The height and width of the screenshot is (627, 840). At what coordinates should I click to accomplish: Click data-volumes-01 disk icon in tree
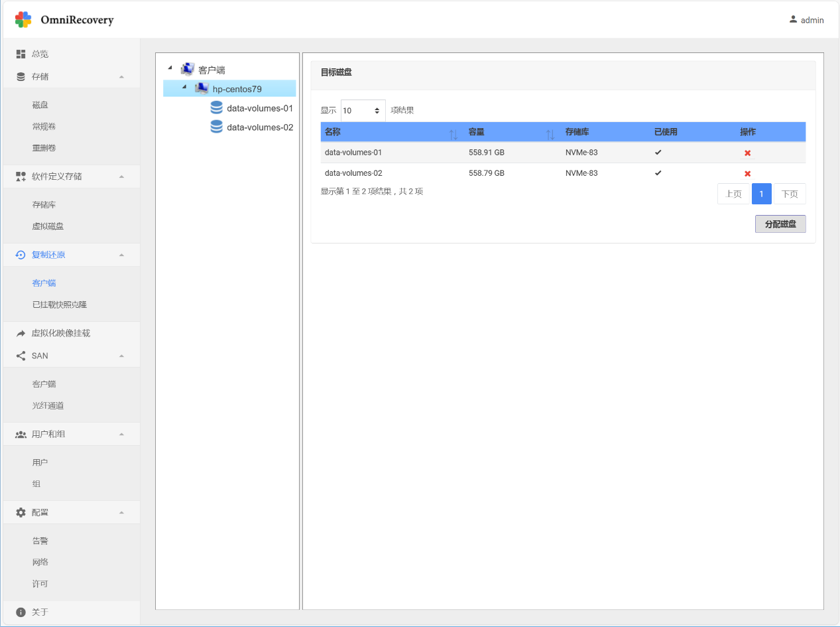click(x=216, y=108)
